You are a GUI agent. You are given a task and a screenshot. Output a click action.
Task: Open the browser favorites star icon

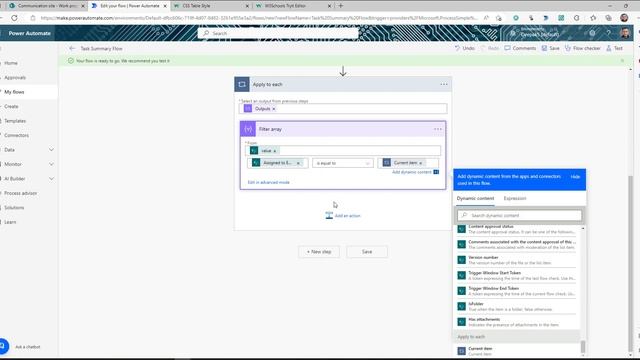coord(593,18)
